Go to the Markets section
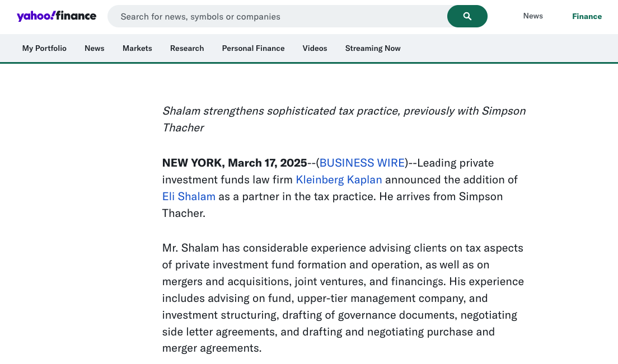 137,49
